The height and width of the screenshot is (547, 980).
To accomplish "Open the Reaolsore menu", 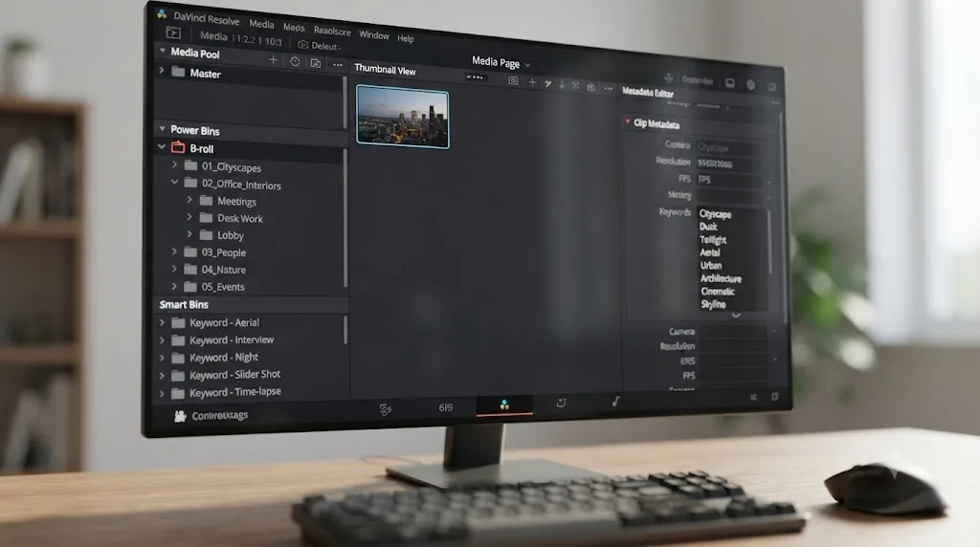I will 332,32.
